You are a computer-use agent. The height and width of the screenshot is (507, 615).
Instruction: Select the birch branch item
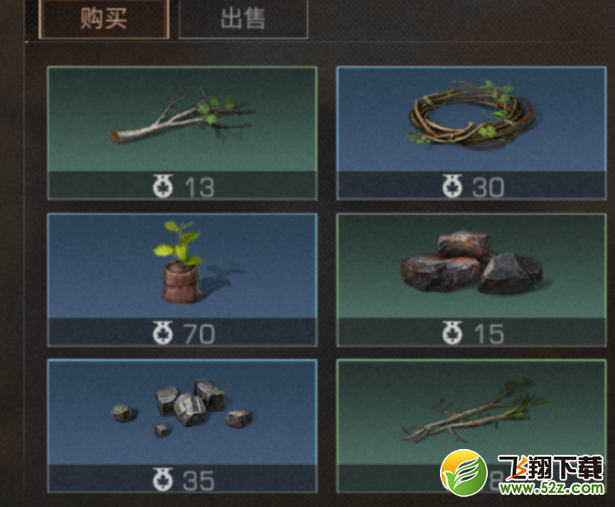[x=182, y=133]
